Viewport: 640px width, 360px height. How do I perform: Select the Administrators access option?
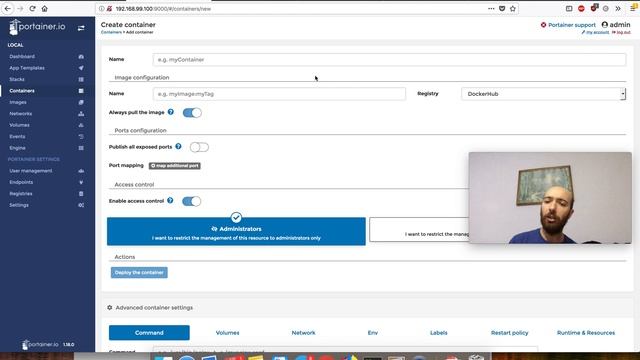[236, 231]
